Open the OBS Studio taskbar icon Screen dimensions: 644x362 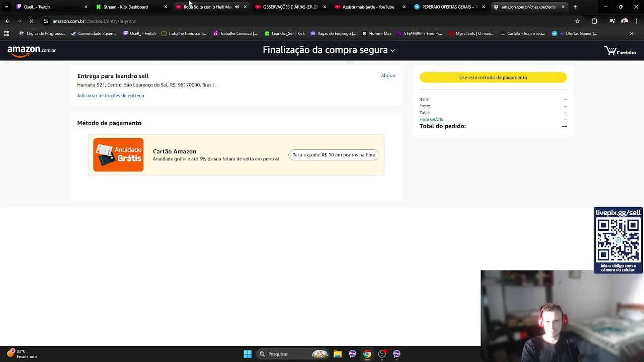click(x=382, y=354)
